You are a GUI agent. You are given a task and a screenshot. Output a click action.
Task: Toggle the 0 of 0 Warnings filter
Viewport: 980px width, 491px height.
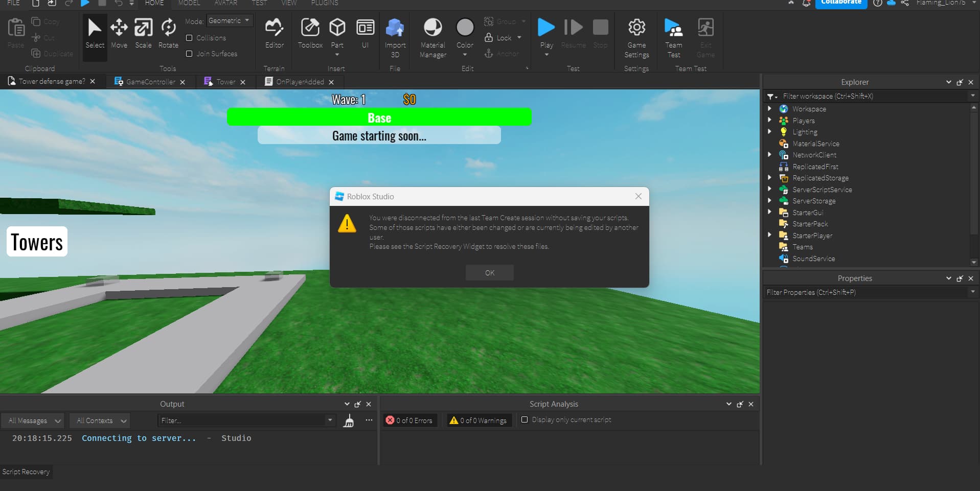(478, 420)
